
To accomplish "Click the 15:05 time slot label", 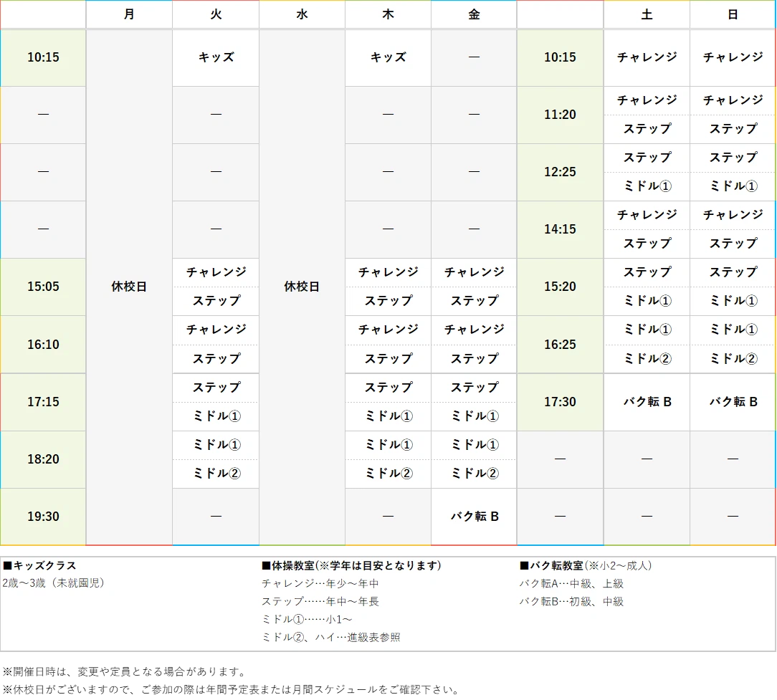I will click(43, 287).
